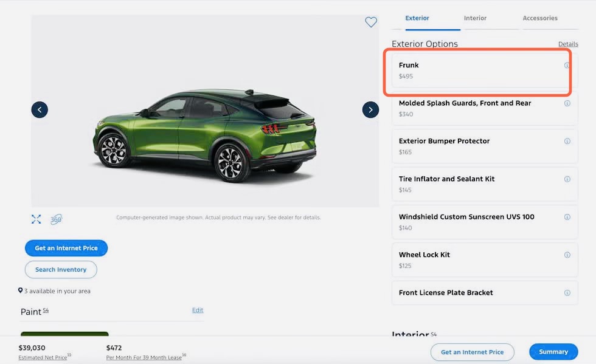This screenshot has width=596, height=364.
Task: Open info for Tire Inflator and Sealant Kit
Action: pyautogui.click(x=567, y=179)
